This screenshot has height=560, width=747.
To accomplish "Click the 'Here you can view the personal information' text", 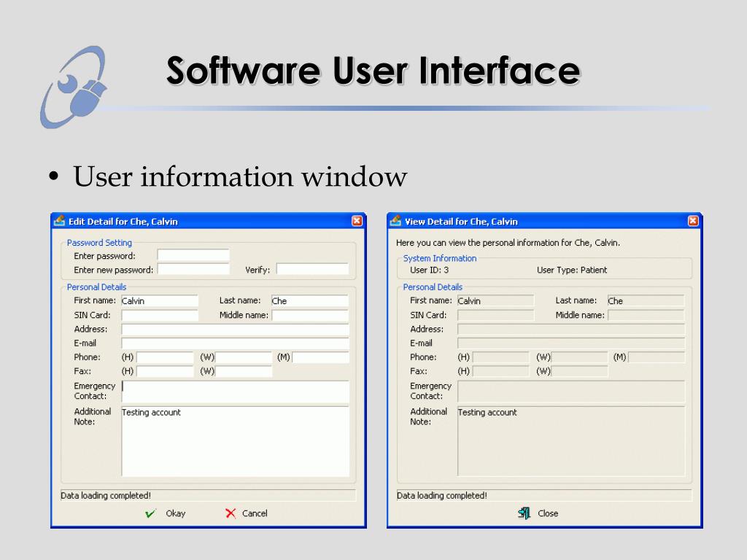I will pyautogui.click(x=508, y=242).
